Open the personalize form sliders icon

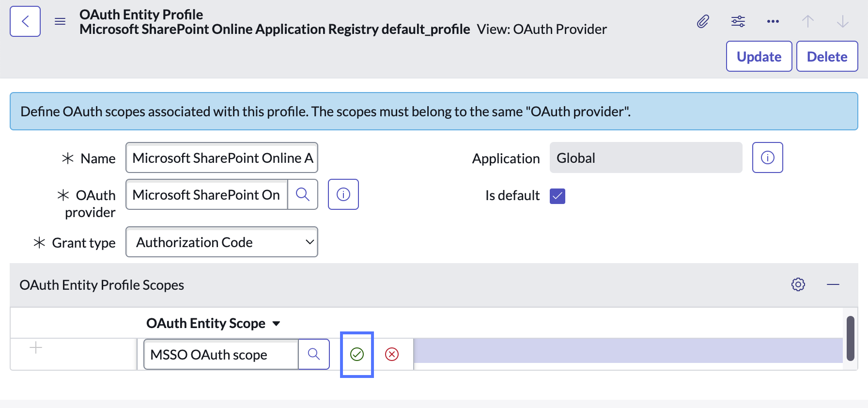(738, 21)
